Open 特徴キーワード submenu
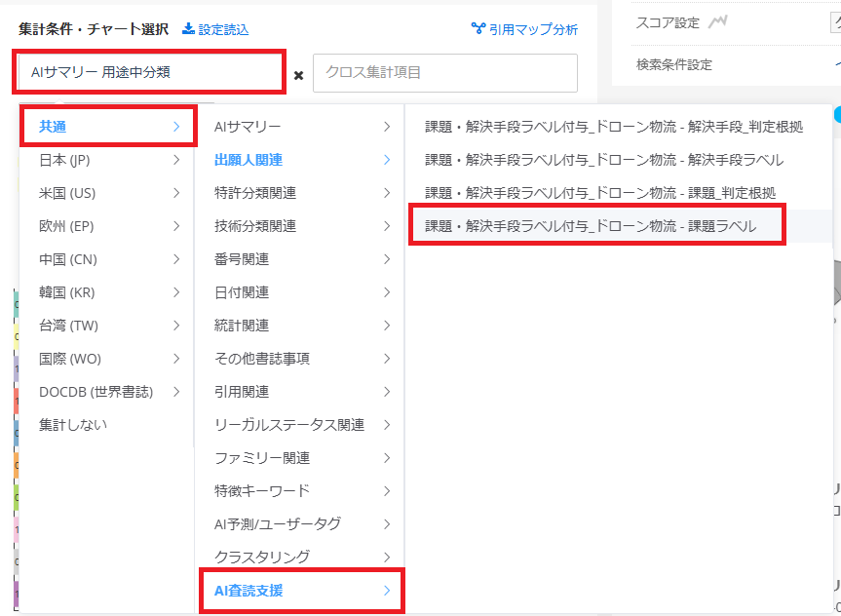This screenshot has height=616, width=841. 301,491
